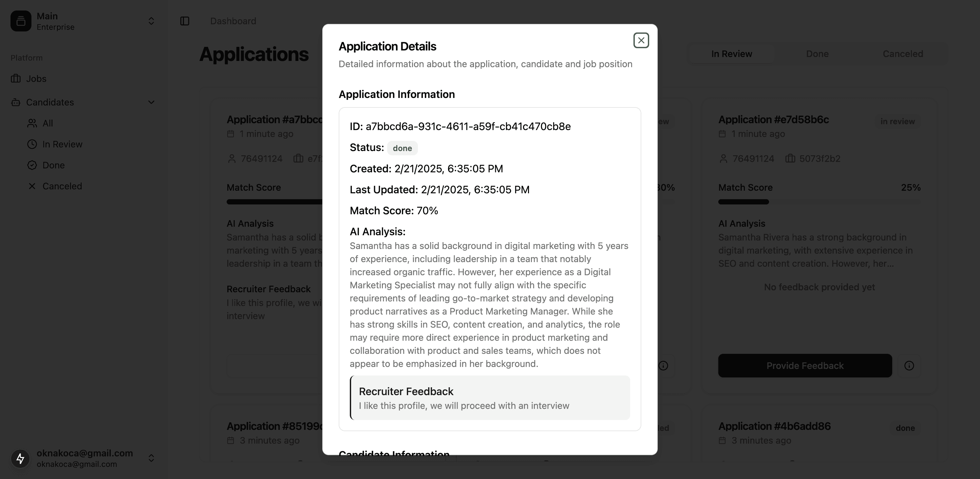Click the Main Enterprise logo icon
This screenshot has height=479, width=980.
[21, 21]
